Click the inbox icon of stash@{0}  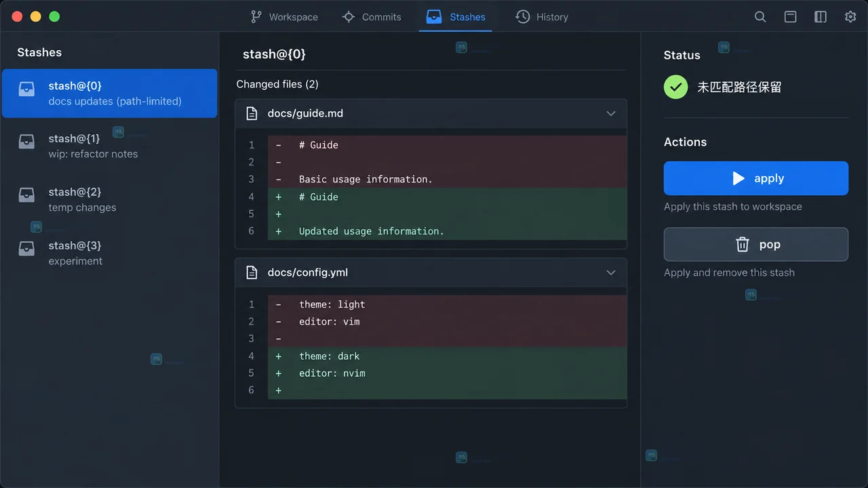tap(26, 89)
